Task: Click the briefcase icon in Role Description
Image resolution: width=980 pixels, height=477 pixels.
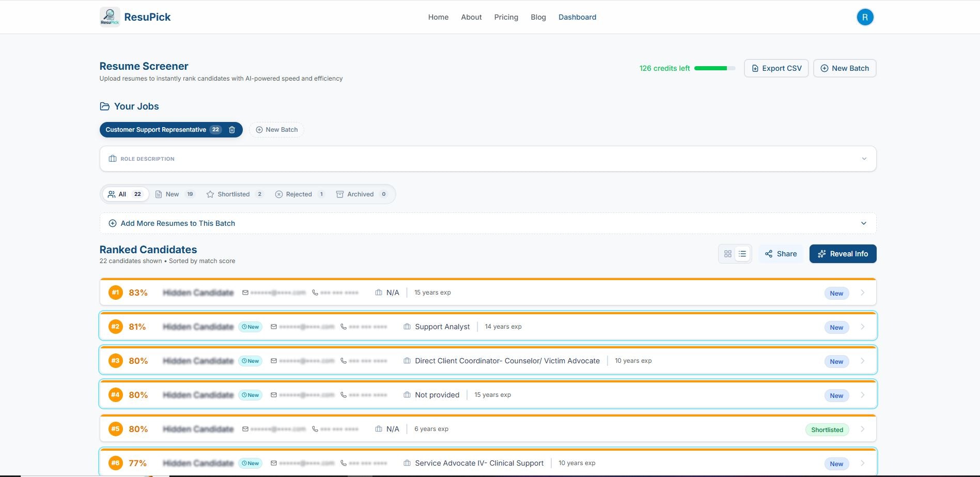Action: click(x=113, y=159)
